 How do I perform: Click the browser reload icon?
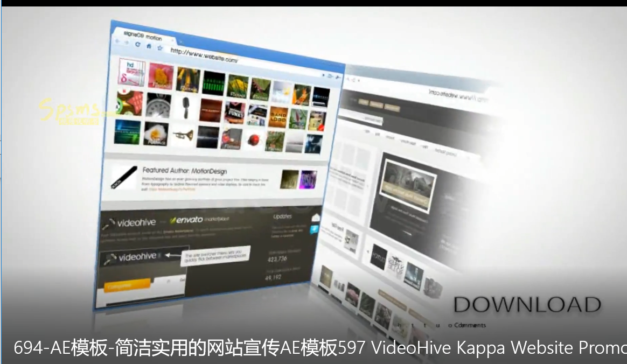point(138,45)
